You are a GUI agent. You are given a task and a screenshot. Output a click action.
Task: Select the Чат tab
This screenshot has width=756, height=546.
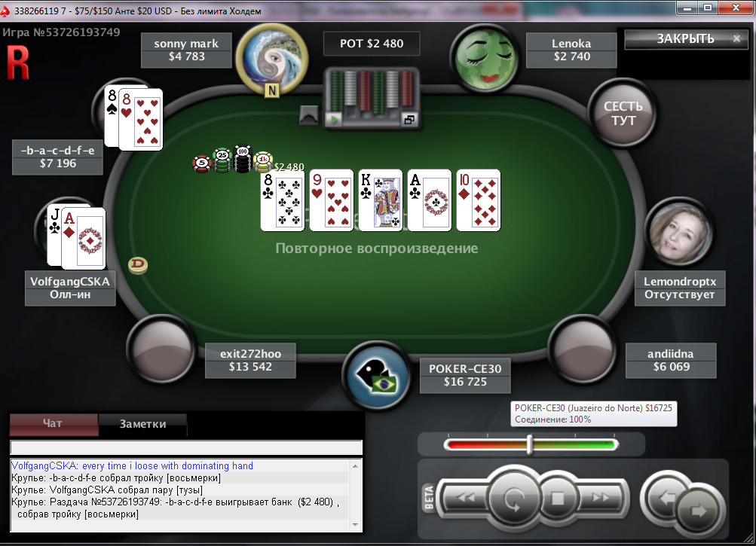[x=53, y=423]
